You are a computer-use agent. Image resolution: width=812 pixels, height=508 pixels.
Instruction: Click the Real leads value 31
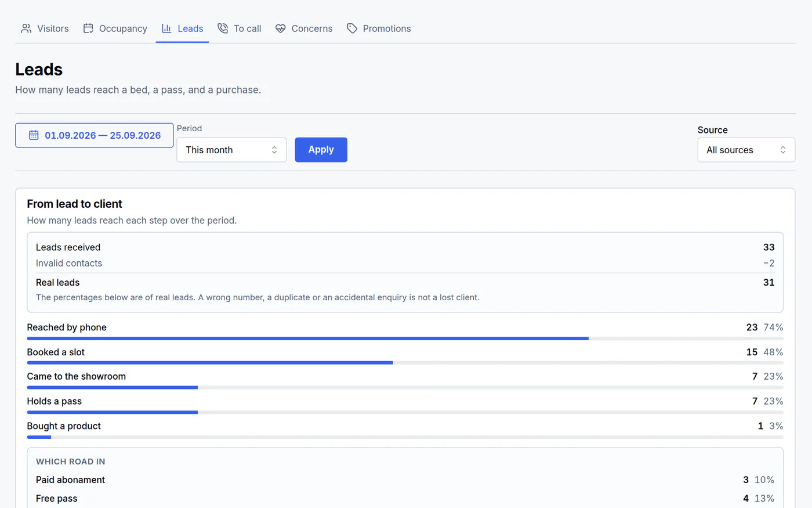(x=768, y=283)
